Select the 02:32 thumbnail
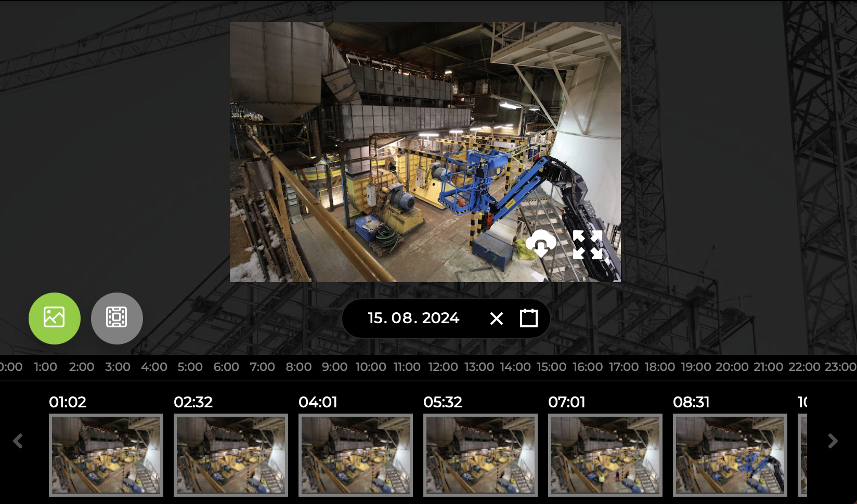The width and height of the screenshot is (857, 504). 231,455
